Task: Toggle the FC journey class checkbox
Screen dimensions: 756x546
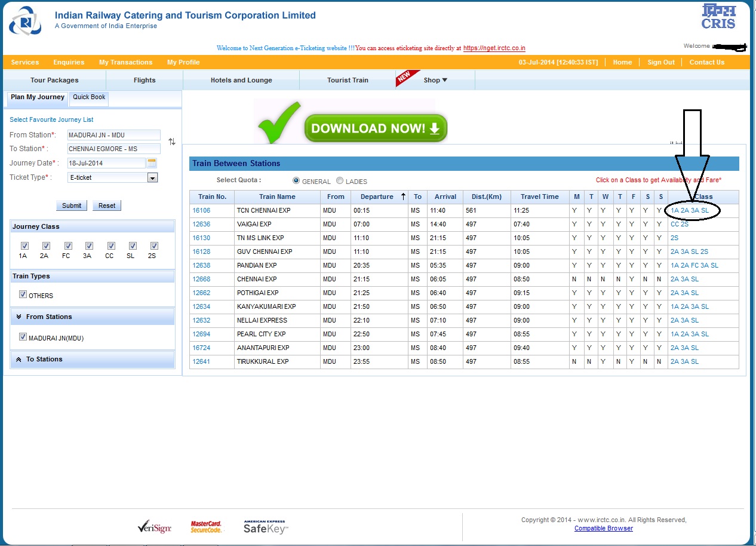Action: [x=68, y=246]
